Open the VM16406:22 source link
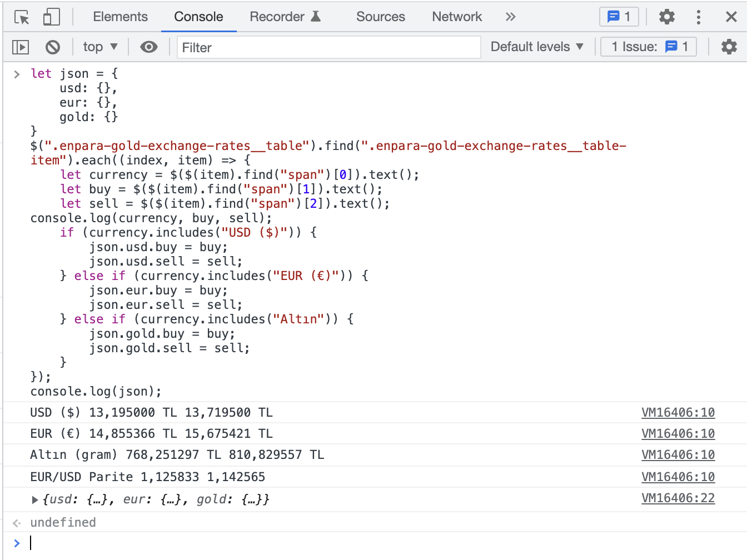Image resolution: width=747 pixels, height=560 pixels. (x=678, y=498)
